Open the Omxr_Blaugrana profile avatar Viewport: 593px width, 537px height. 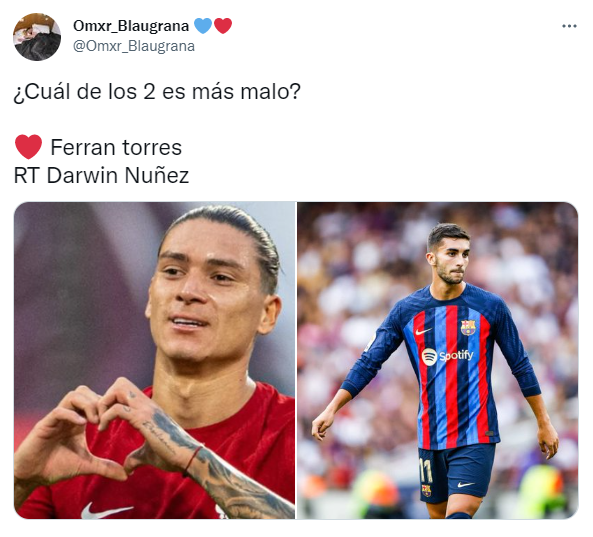(x=37, y=37)
